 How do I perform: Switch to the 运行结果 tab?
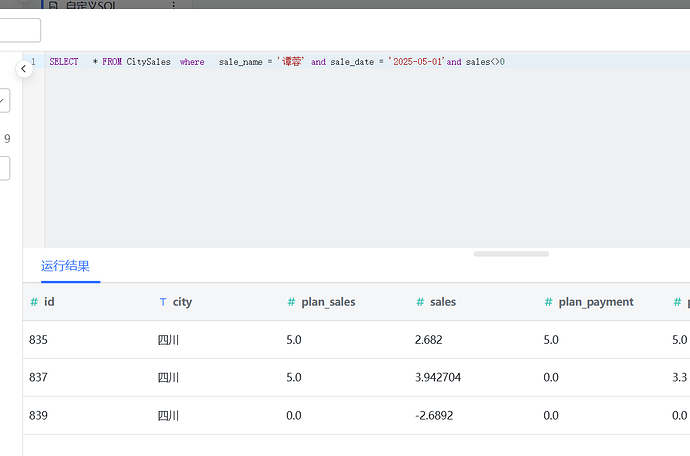[66, 266]
